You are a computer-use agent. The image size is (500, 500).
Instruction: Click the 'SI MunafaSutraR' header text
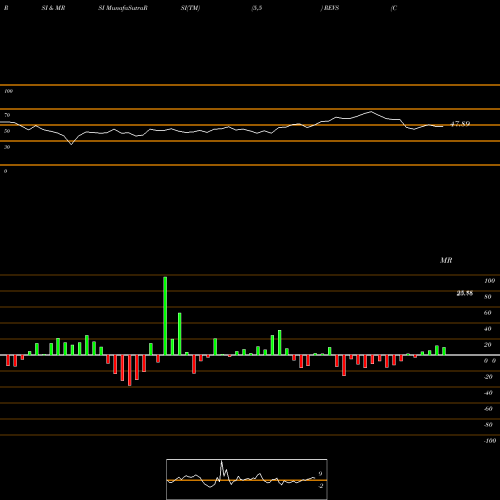[123, 8]
